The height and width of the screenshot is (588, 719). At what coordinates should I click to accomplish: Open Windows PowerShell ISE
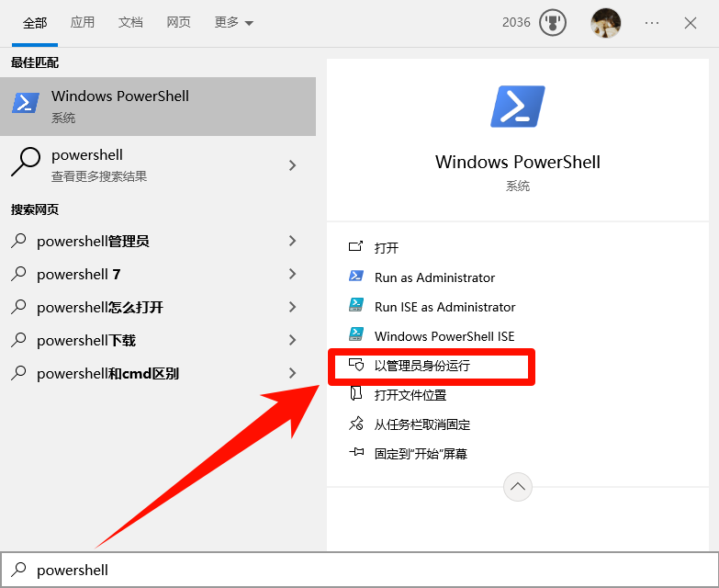tap(444, 336)
